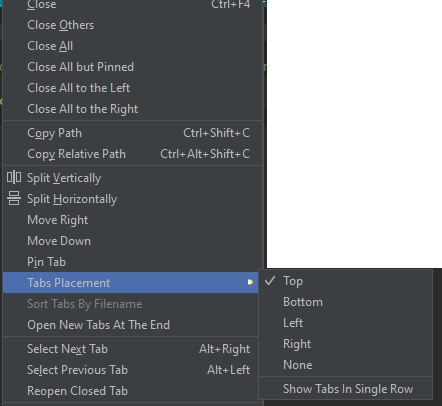Expand the Tabs Placement submenu arrow

(x=250, y=283)
